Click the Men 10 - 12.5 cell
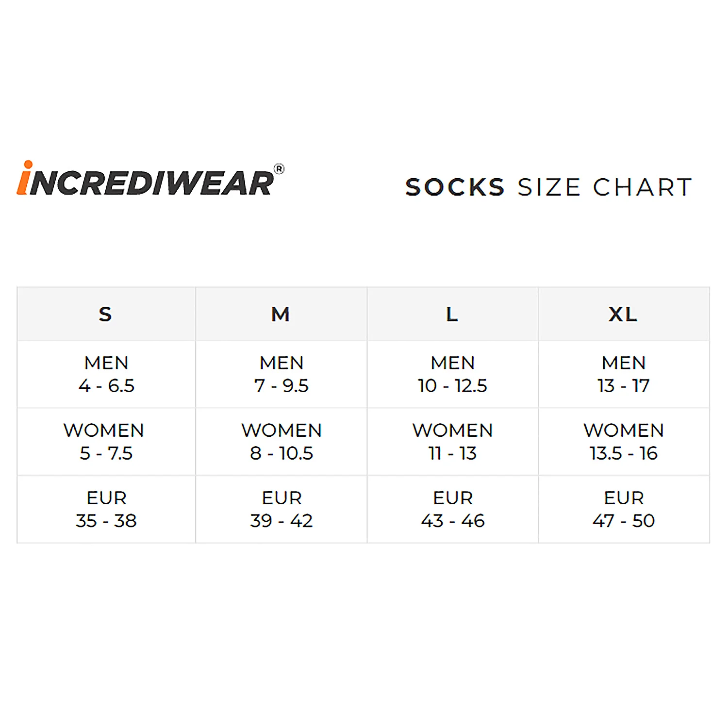The height and width of the screenshot is (728, 728). [x=453, y=374]
